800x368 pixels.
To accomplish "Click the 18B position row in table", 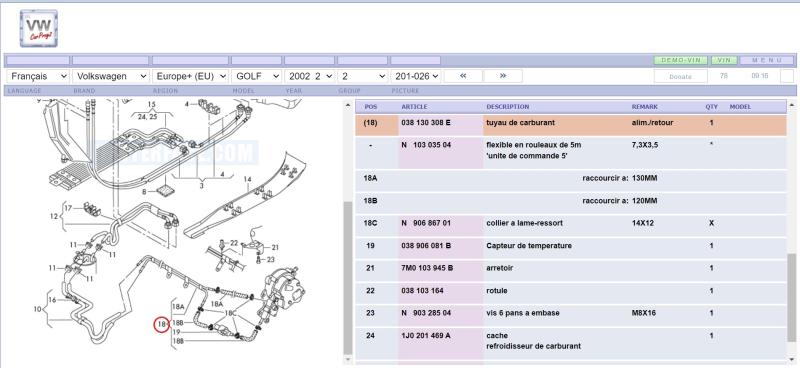I will pyautogui.click(x=571, y=203).
